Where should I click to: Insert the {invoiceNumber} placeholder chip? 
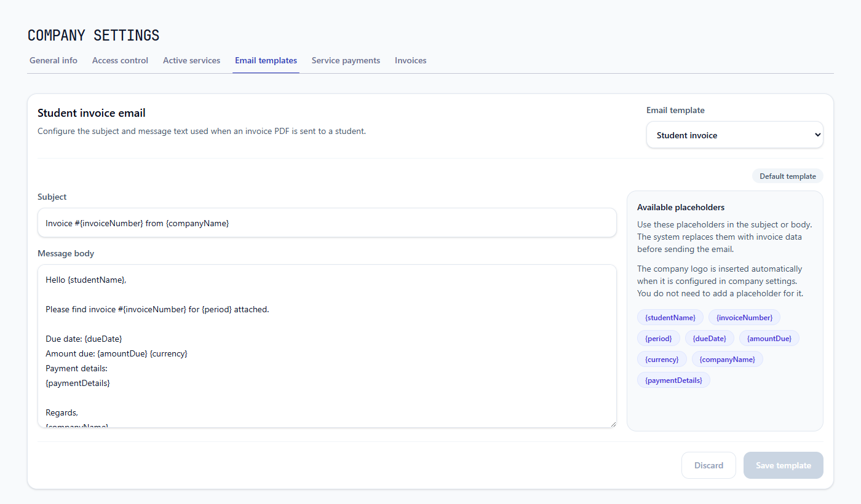744,318
